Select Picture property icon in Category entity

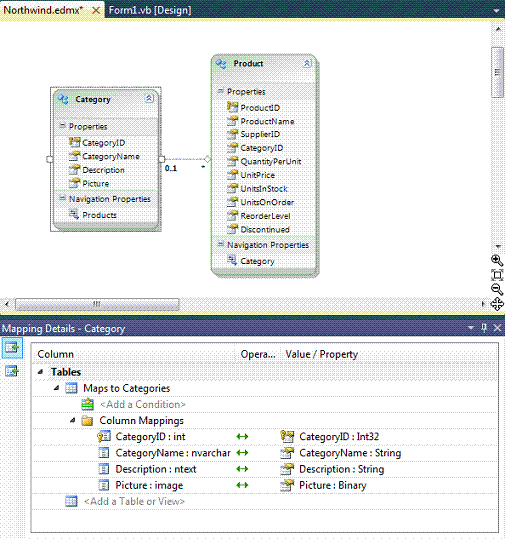click(74, 183)
